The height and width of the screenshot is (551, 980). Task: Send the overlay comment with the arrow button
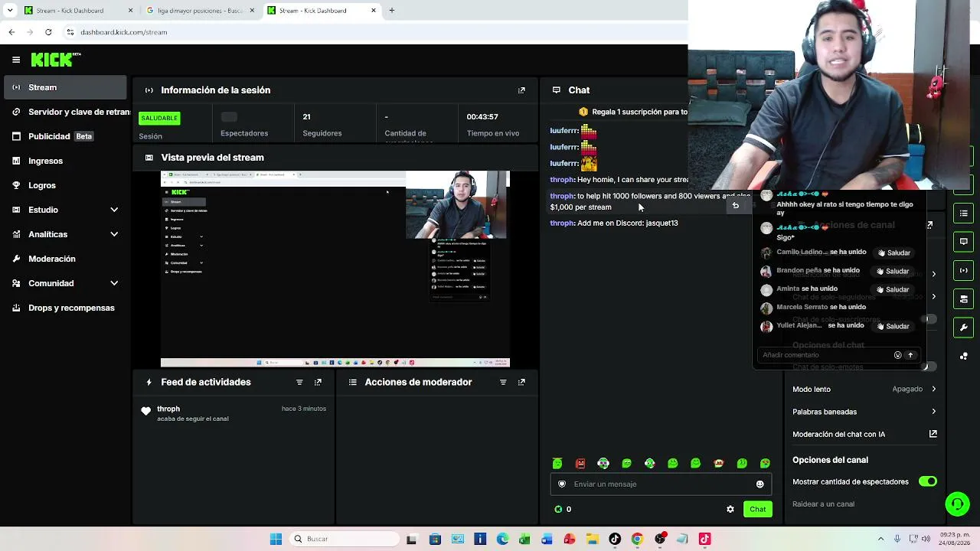[910, 355]
